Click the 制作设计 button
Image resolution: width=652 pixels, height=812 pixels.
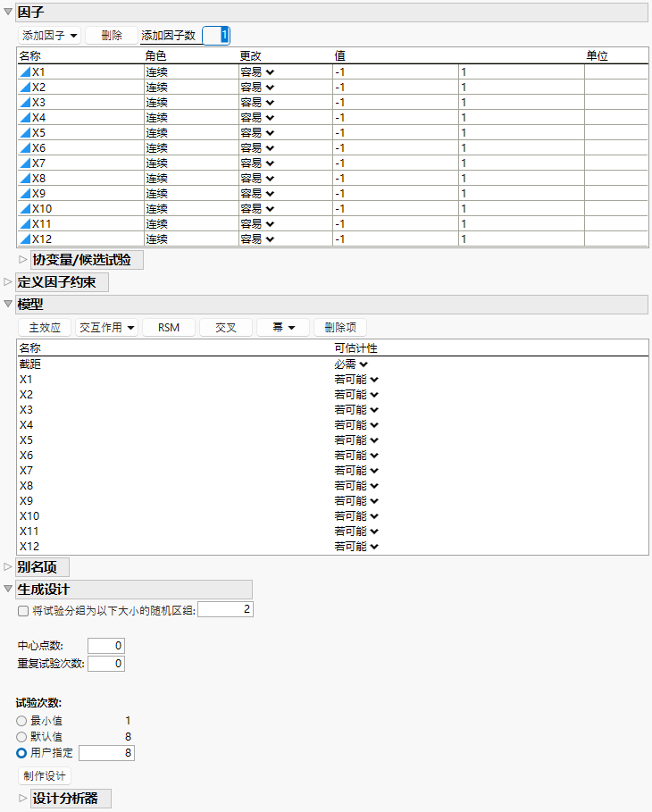45,775
